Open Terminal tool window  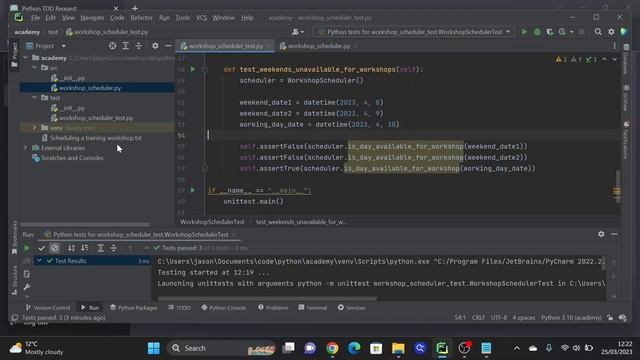[x=313, y=307]
